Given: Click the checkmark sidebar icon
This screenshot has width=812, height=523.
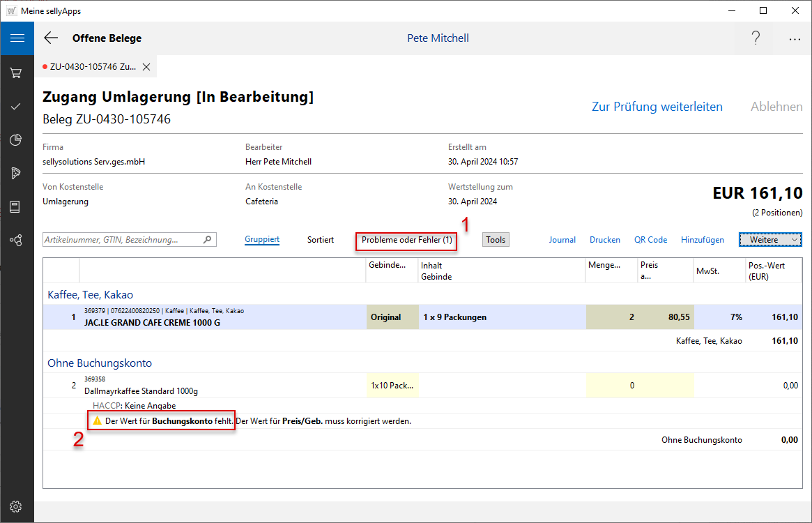Looking at the screenshot, I should click(15, 107).
